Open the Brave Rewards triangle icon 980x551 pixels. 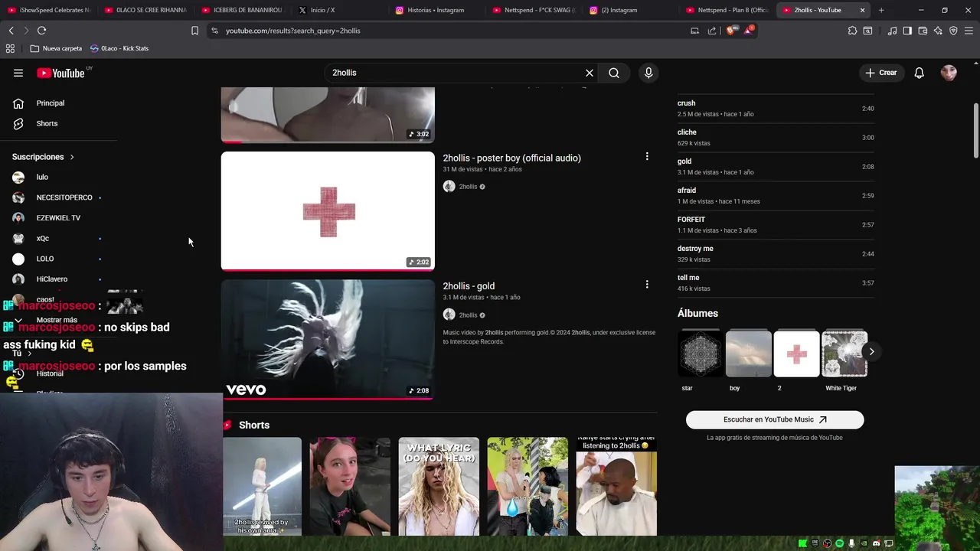749,31
